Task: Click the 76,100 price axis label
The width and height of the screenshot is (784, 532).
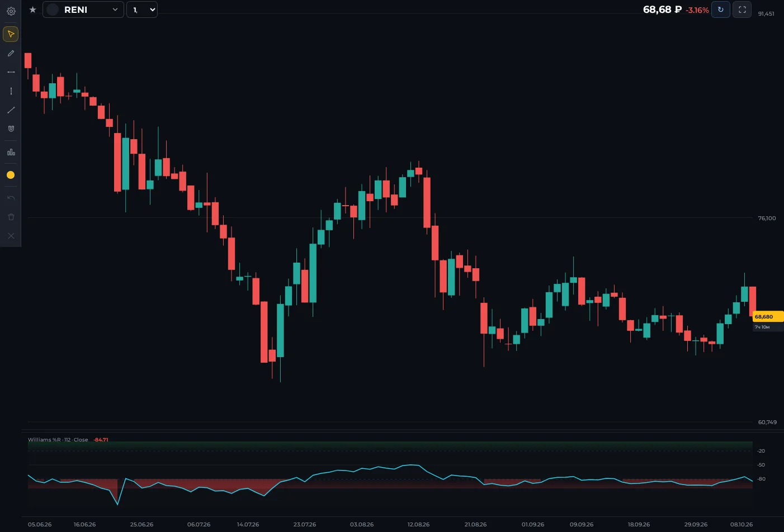Action: point(767,218)
